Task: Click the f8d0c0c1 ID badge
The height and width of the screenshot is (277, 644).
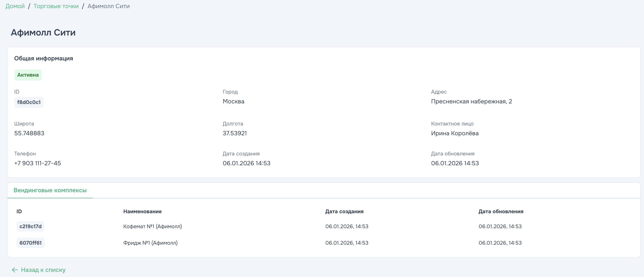Action: click(x=29, y=102)
